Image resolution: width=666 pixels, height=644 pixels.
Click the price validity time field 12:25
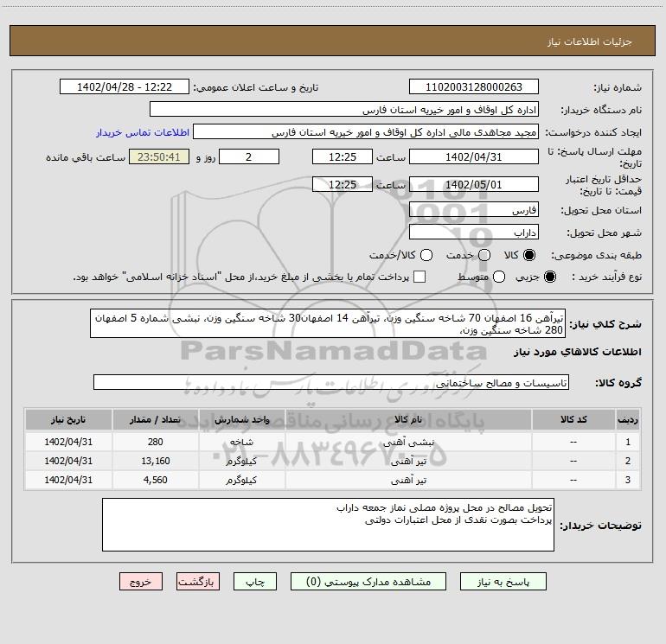pyautogui.click(x=343, y=184)
